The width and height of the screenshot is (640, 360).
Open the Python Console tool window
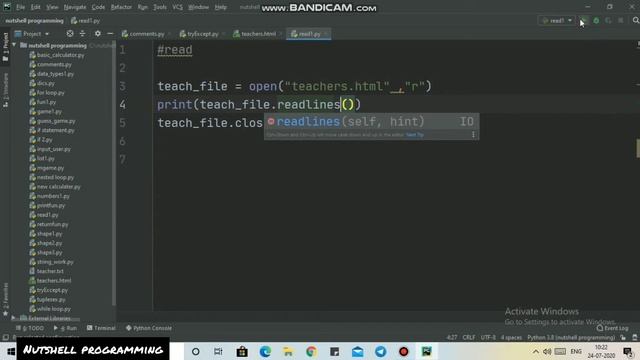pyautogui.click(x=149, y=328)
